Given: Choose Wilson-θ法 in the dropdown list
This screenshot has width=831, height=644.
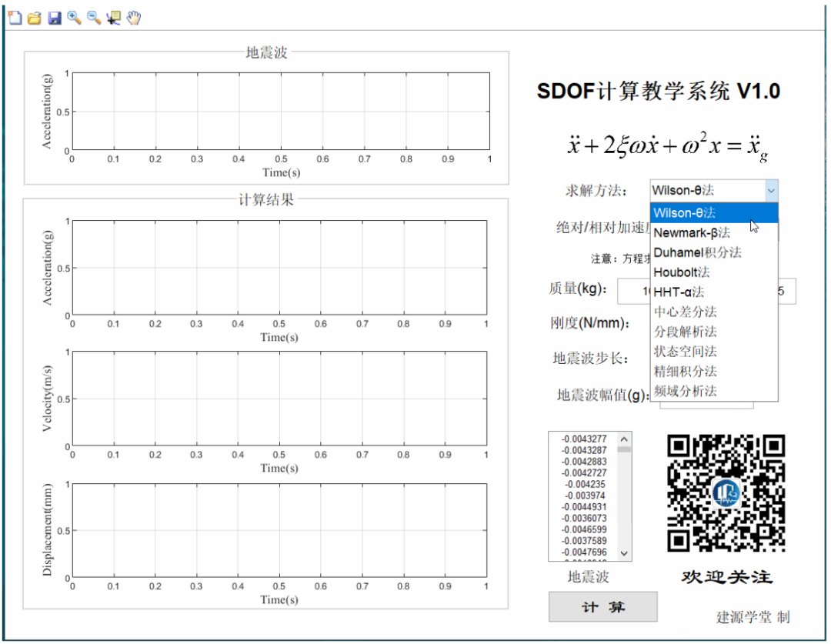Looking at the screenshot, I should coord(714,213).
